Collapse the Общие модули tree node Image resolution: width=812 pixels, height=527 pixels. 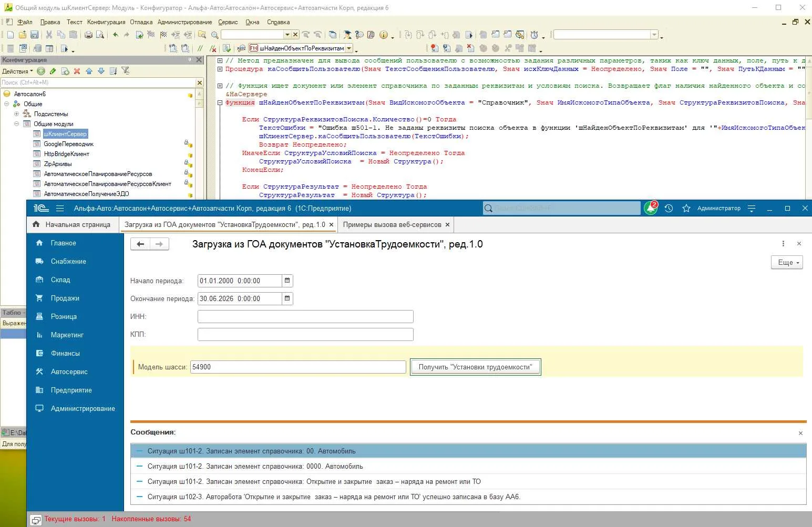[x=16, y=124]
